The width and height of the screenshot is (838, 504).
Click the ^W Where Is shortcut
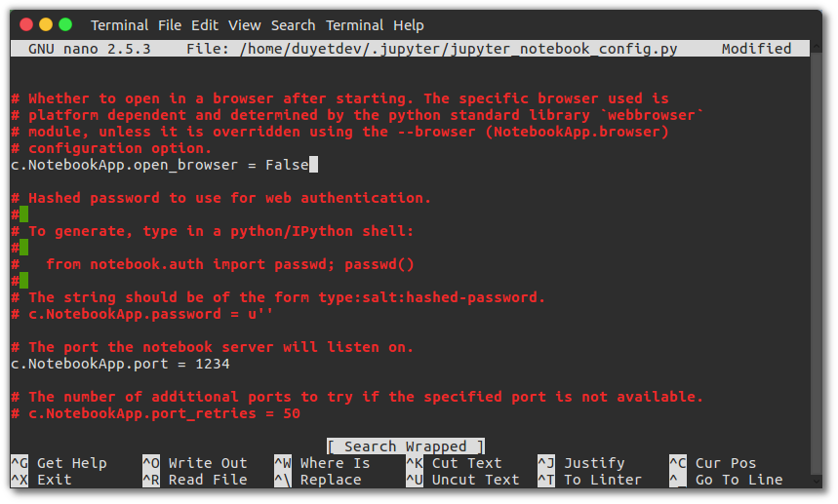coord(322,463)
